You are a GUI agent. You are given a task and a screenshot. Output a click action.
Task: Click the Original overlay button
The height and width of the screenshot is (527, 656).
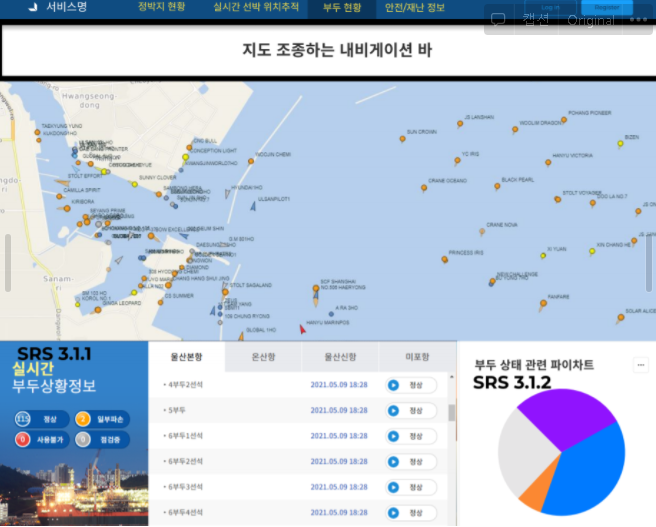tap(591, 20)
